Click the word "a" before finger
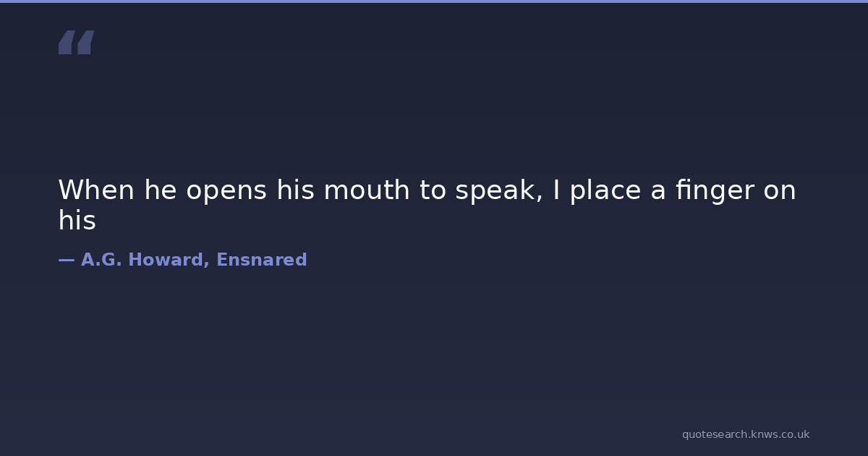The width and height of the screenshot is (868, 456). click(x=658, y=192)
